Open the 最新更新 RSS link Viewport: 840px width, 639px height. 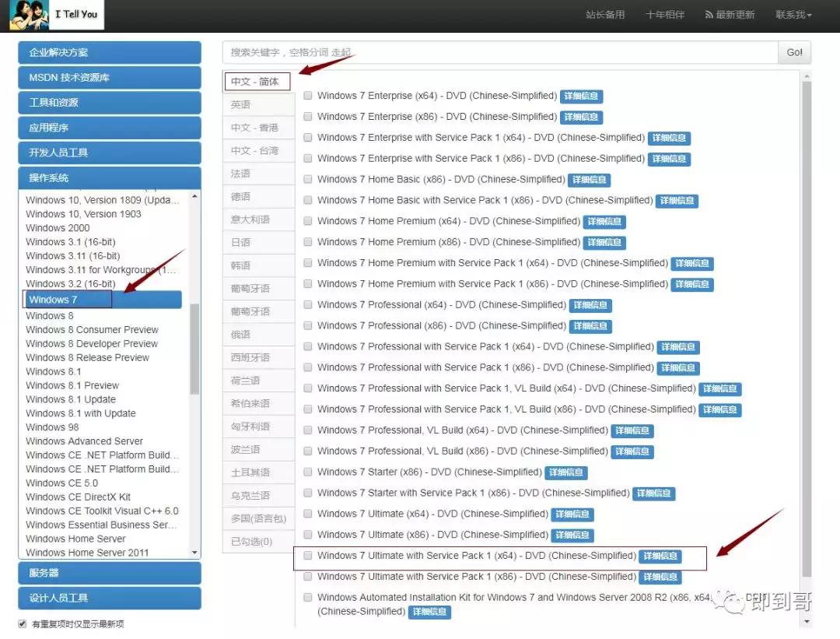coord(730,15)
